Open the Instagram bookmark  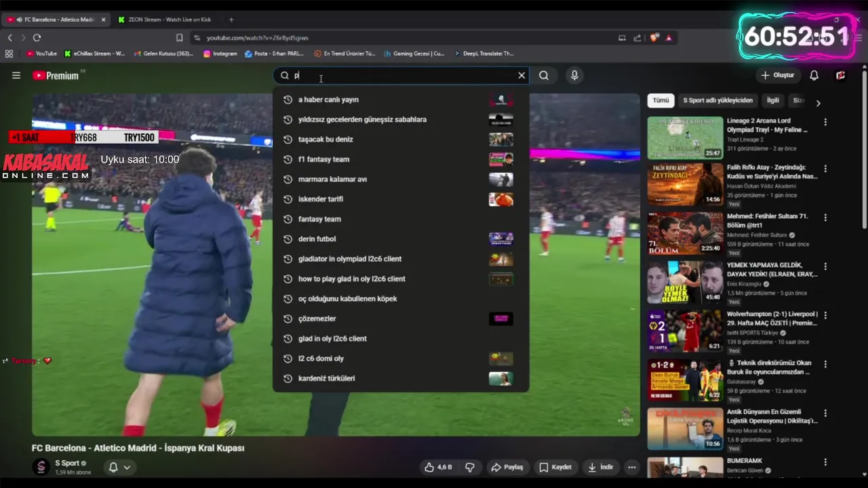click(220, 54)
